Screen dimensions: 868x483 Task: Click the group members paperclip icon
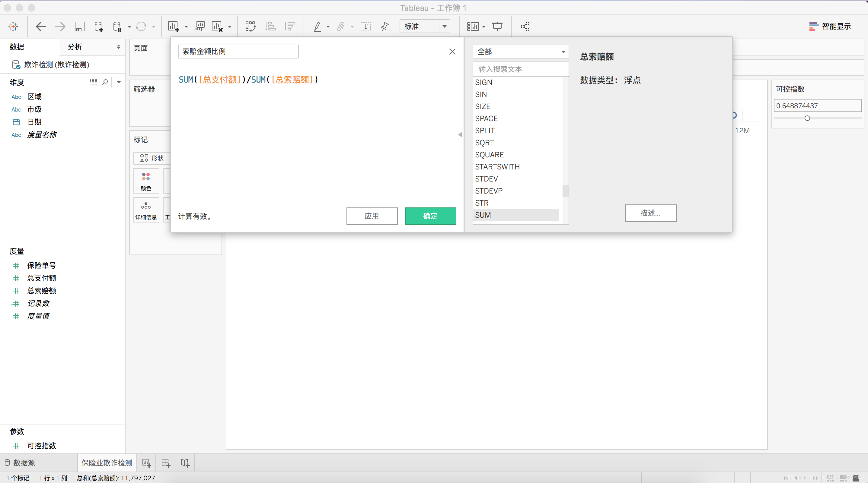pyautogui.click(x=341, y=26)
